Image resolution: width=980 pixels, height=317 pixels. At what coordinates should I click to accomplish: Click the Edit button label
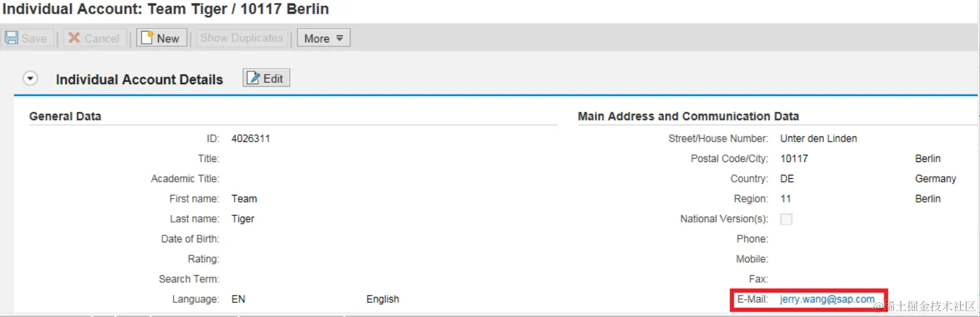273,78
